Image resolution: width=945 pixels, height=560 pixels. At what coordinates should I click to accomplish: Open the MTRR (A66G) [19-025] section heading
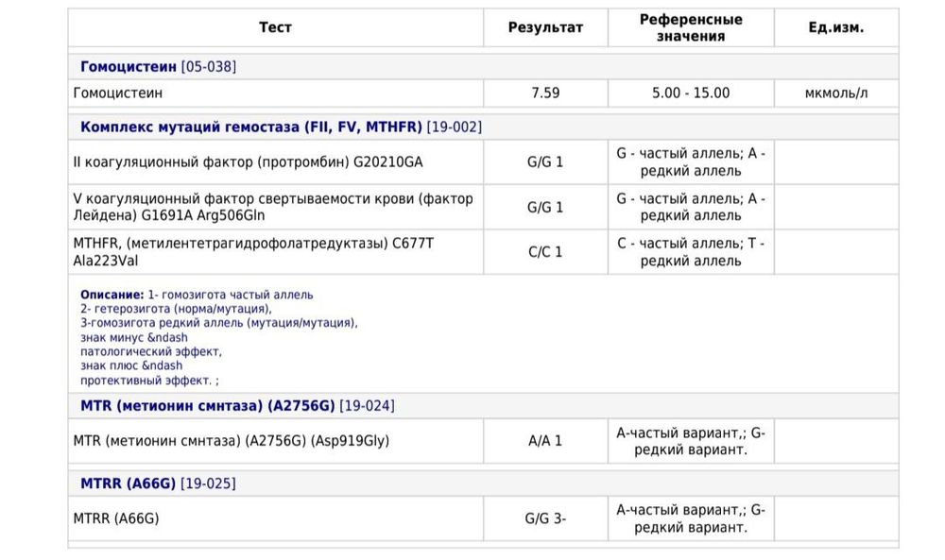click(x=158, y=484)
